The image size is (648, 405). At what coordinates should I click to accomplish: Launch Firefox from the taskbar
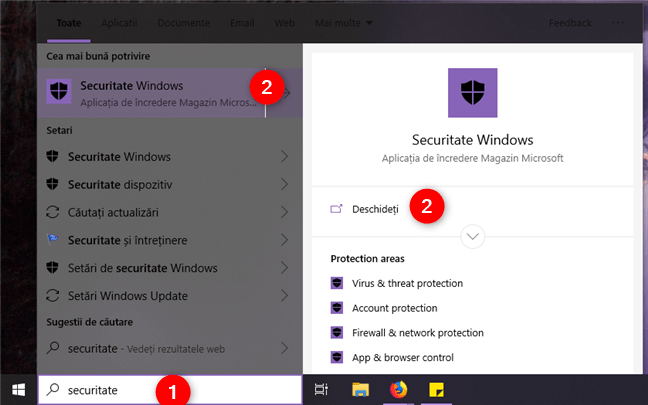398,389
